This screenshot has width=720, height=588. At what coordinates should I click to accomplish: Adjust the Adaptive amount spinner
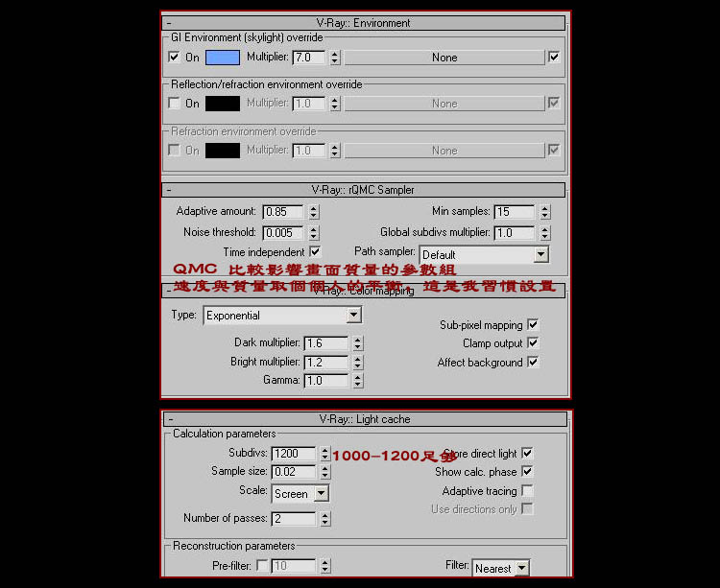point(314,211)
